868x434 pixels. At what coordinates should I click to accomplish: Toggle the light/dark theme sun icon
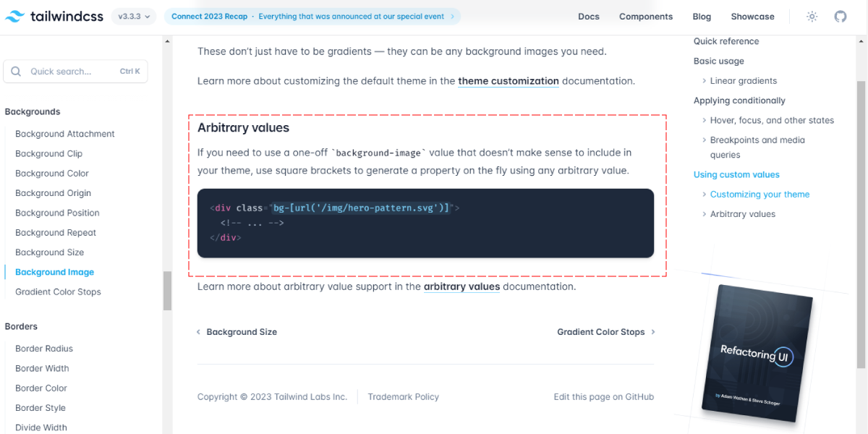(x=812, y=17)
